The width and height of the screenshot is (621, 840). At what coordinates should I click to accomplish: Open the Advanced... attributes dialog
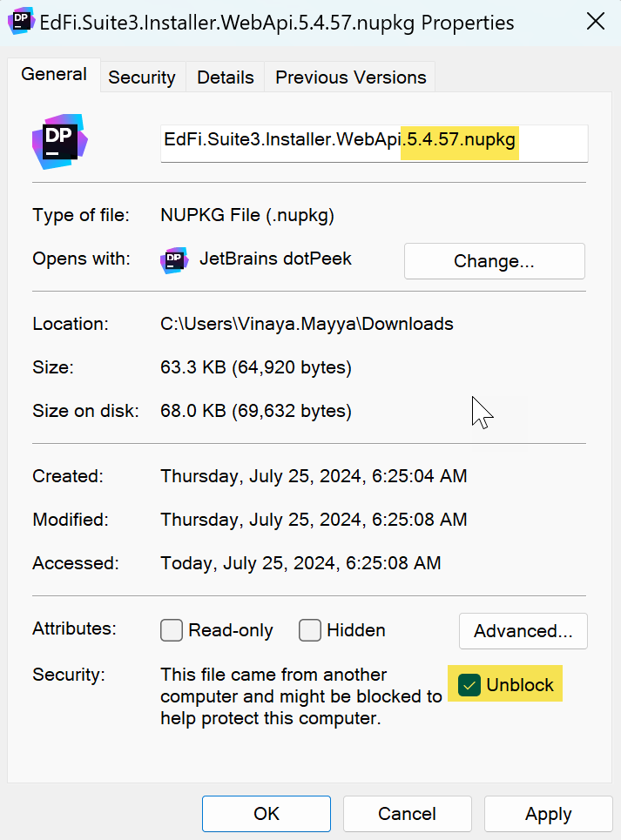click(523, 631)
